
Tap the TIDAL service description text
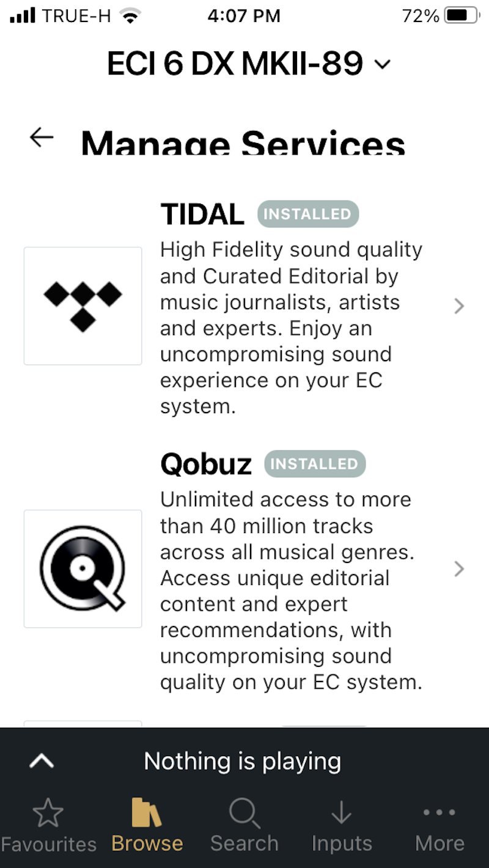point(292,328)
